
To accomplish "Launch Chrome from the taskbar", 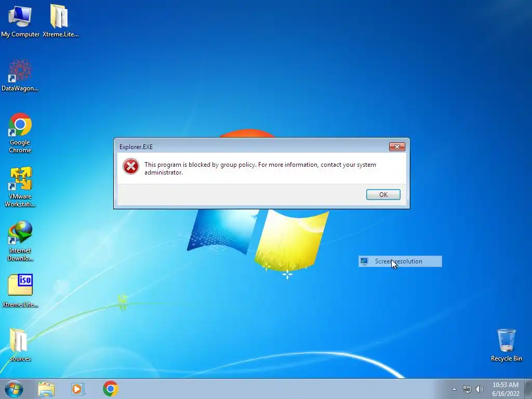I will (x=111, y=389).
